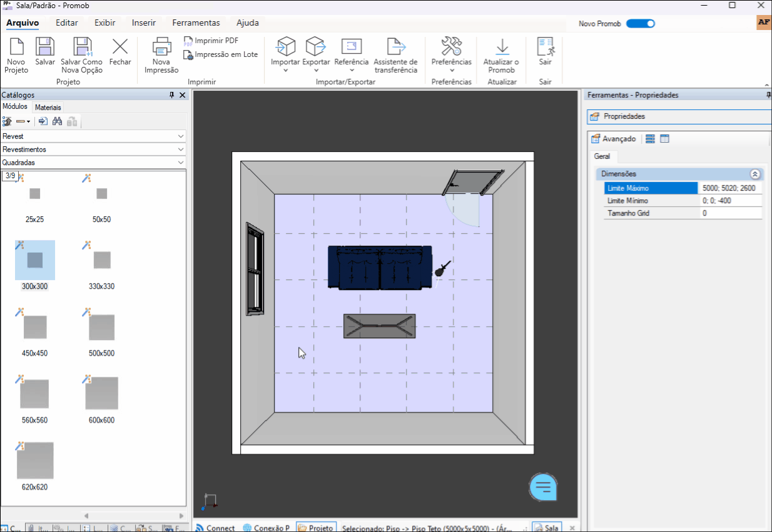The height and width of the screenshot is (532, 772).
Task: Select the 300x300 tile thumbnail
Action: coord(34,260)
